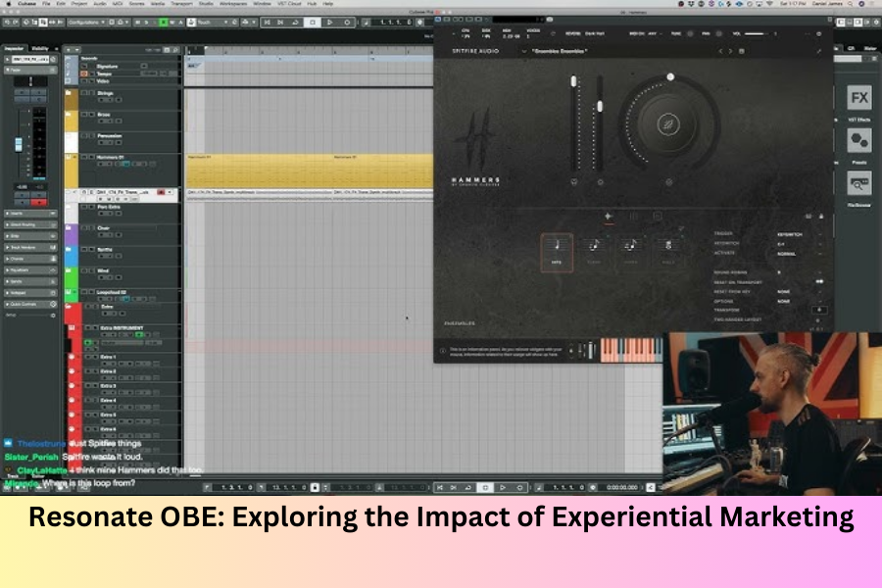882x588 pixels.
Task: Toggle the green Read automation button
Action: point(163,23)
